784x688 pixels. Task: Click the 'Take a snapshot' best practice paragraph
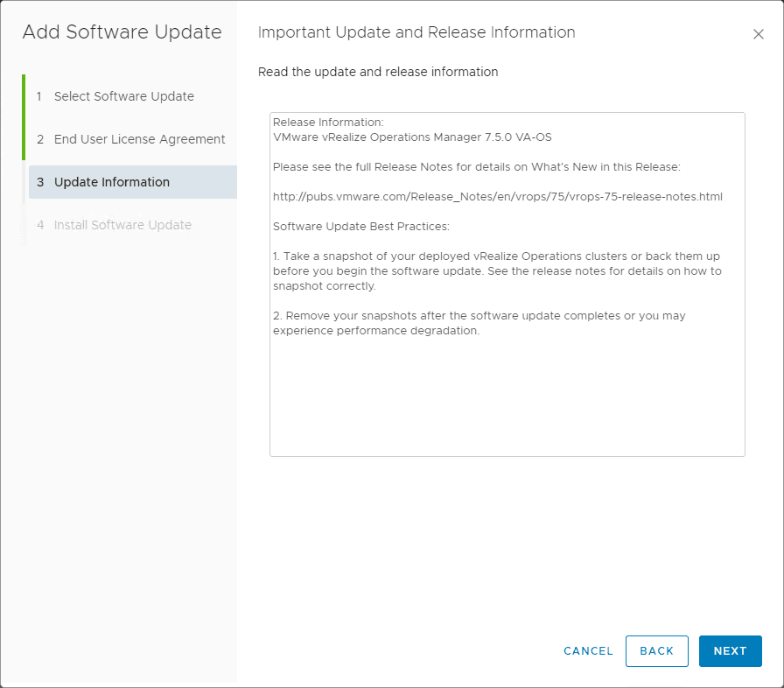click(x=496, y=270)
